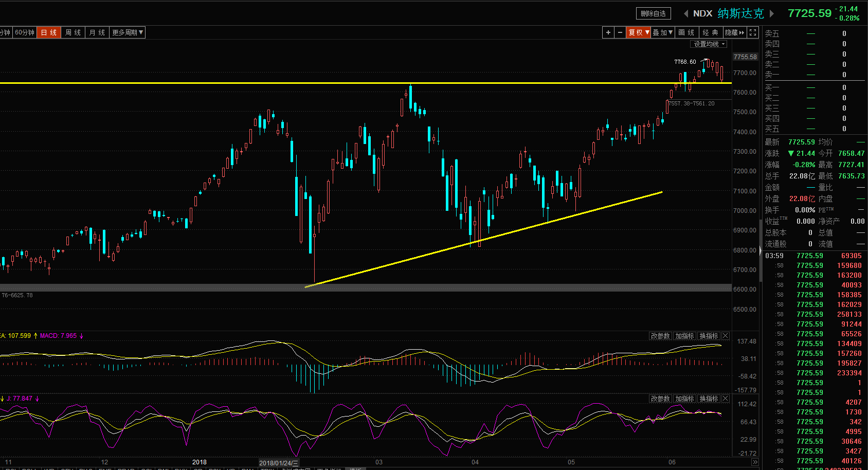
Task: Click 换指标 in KDJ panel
Action: coord(709,399)
